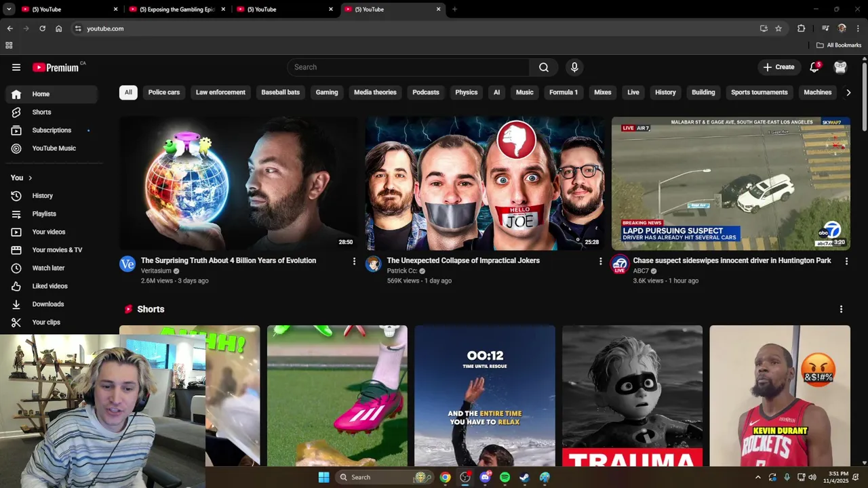Open Shorts shelf more options menu
868x488 pixels.
click(x=841, y=309)
